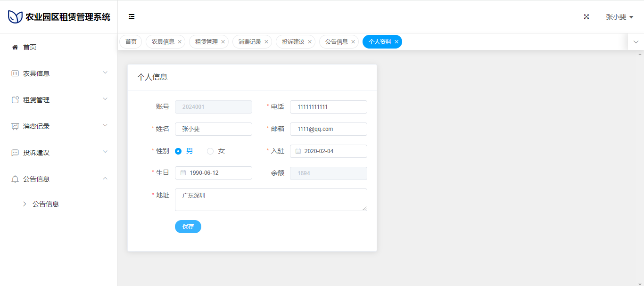The width and height of the screenshot is (644, 286).
Task: Open the 公告信息 submenu item
Action: pos(46,204)
